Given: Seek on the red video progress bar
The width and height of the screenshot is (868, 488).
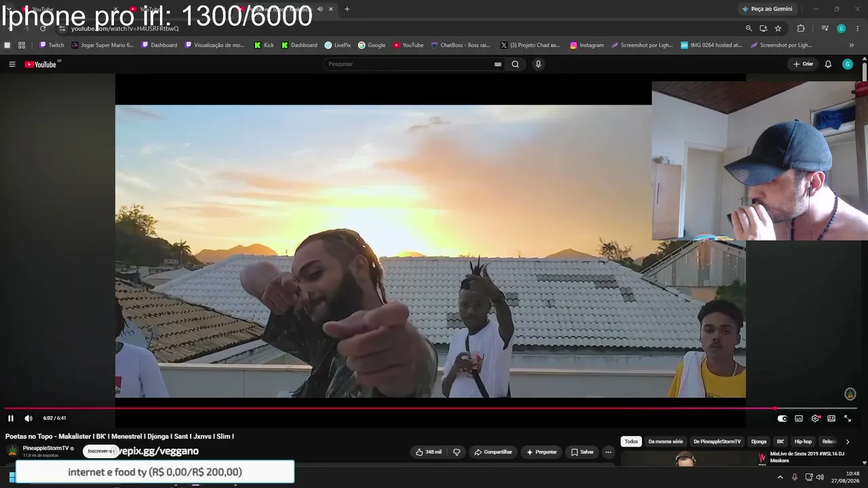Looking at the screenshot, I should [x=431, y=408].
